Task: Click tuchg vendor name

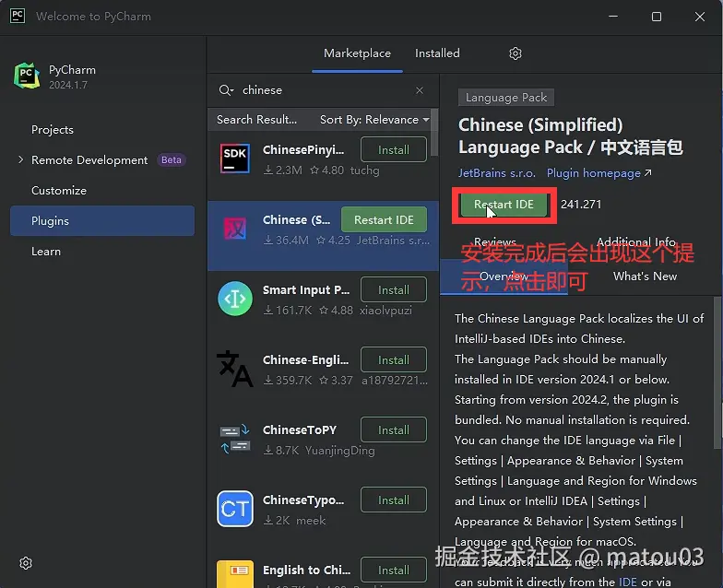Action: click(x=365, y=171)
